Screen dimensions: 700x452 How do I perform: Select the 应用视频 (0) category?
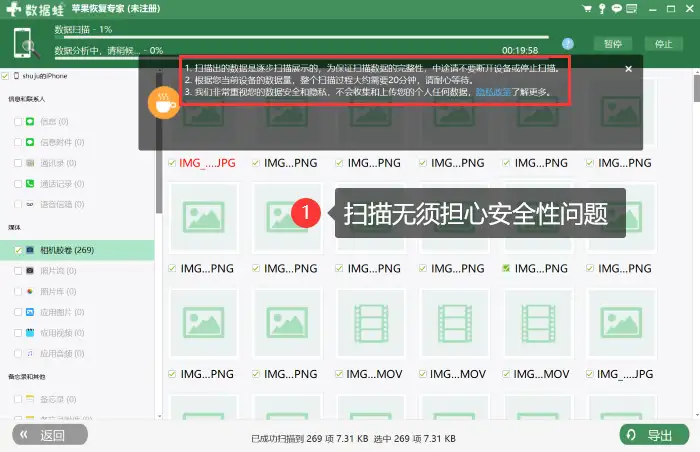pos(77,333)
